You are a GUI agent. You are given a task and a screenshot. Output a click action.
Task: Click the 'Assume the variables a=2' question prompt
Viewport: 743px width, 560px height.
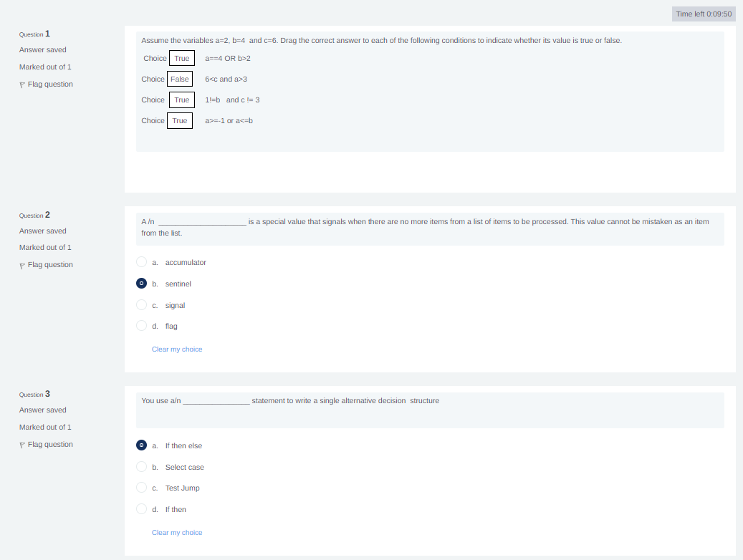pos(381,41)
